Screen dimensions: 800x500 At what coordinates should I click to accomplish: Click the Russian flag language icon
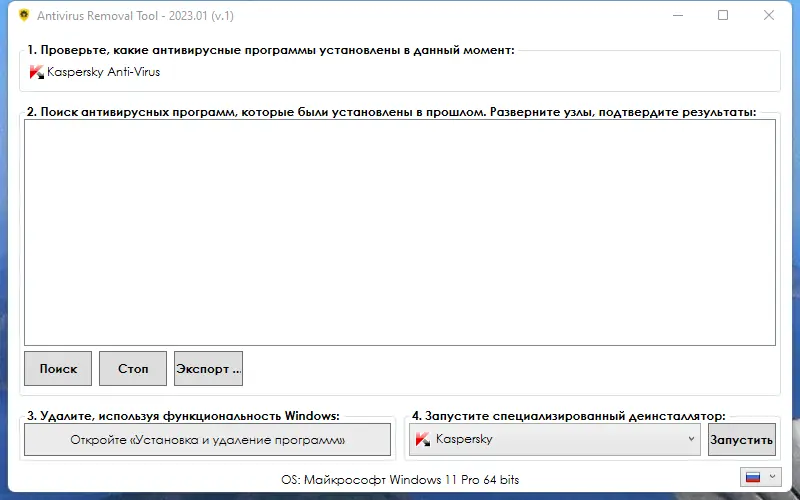coord(753,478)
